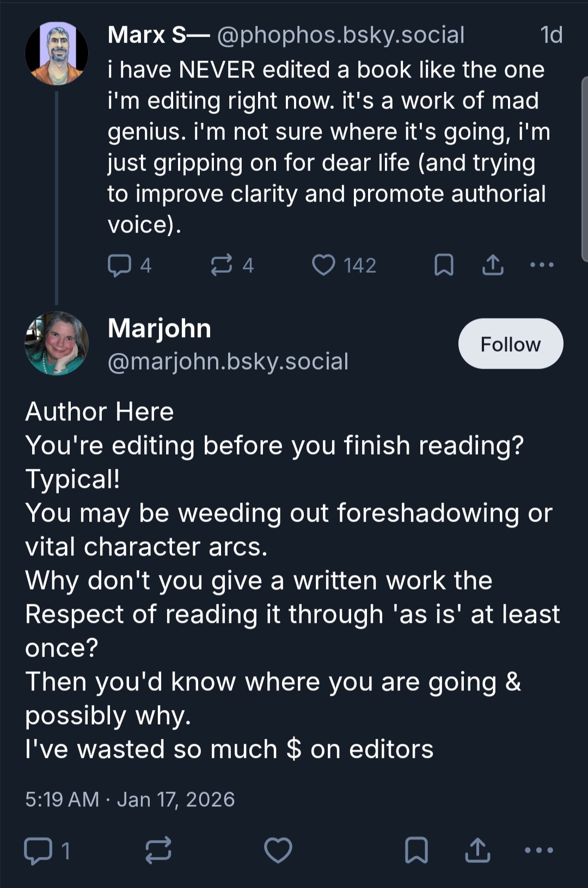Bookmark Marx S's post

[x=444, y=266]
